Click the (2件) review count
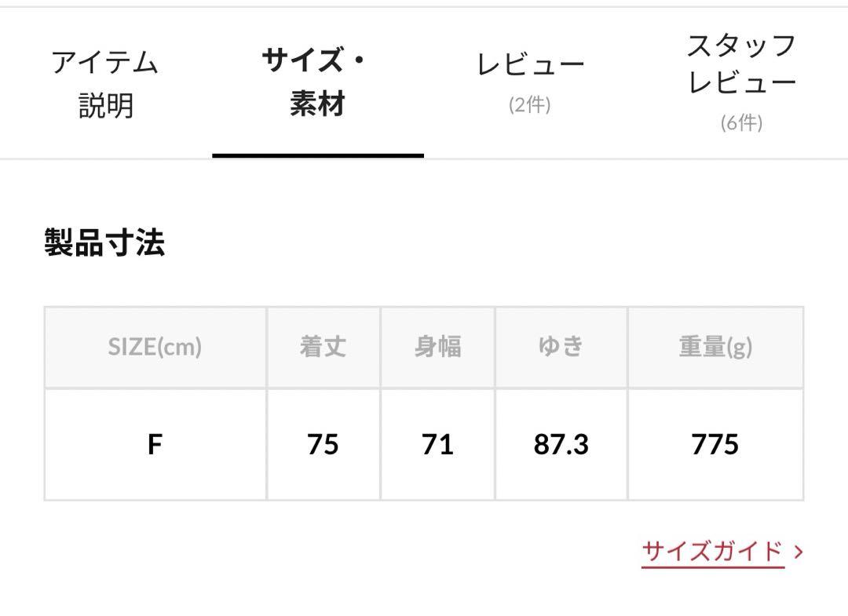This screenshot has width=848, height=616. pos(530,105)
